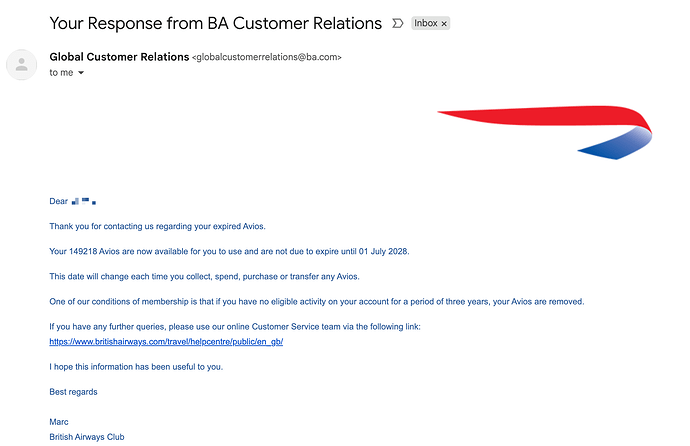Viewport: 690px width, 446px height.
Task: Click the conditions of membership paragraph
Action: [316, 301]
